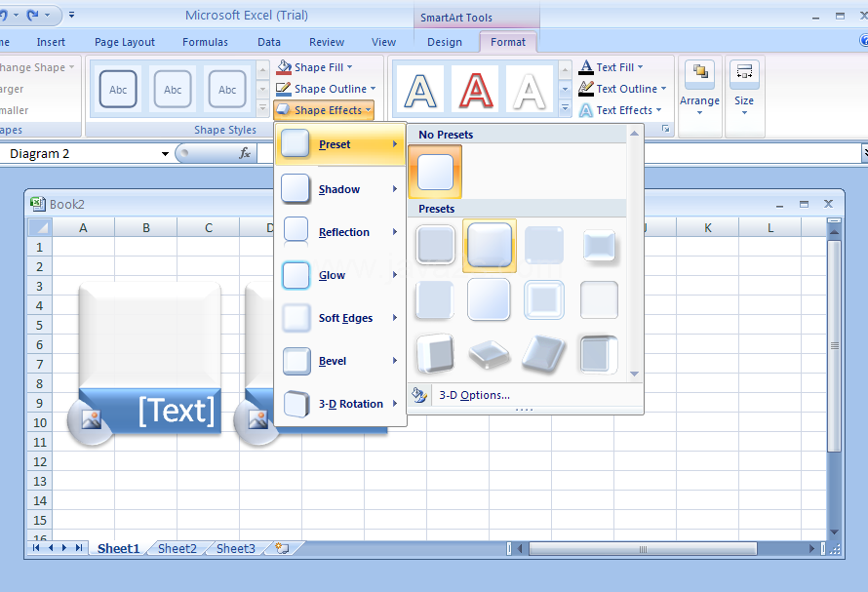868x592 pixels.
Task: Open Text Outline dropdown
Action: 622,89
